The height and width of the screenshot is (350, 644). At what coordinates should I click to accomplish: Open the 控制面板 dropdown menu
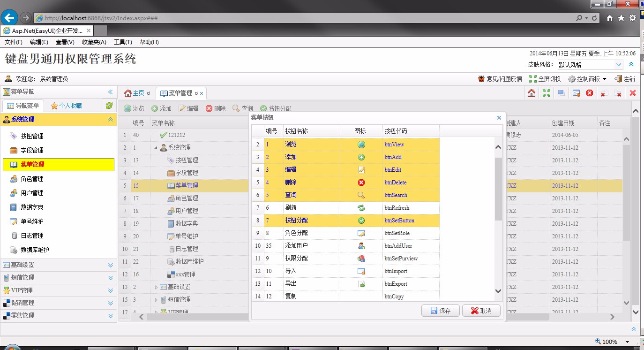coord(590,79)
